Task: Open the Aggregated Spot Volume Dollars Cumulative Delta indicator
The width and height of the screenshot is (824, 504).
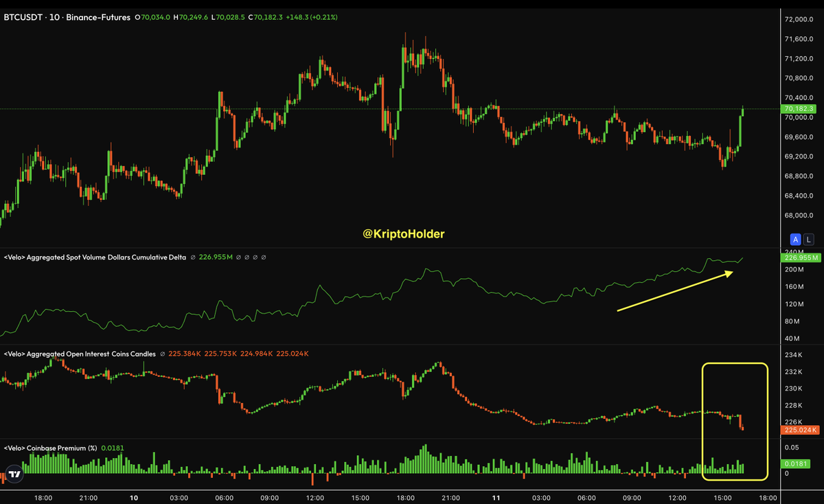Action: tap(95, 257)
